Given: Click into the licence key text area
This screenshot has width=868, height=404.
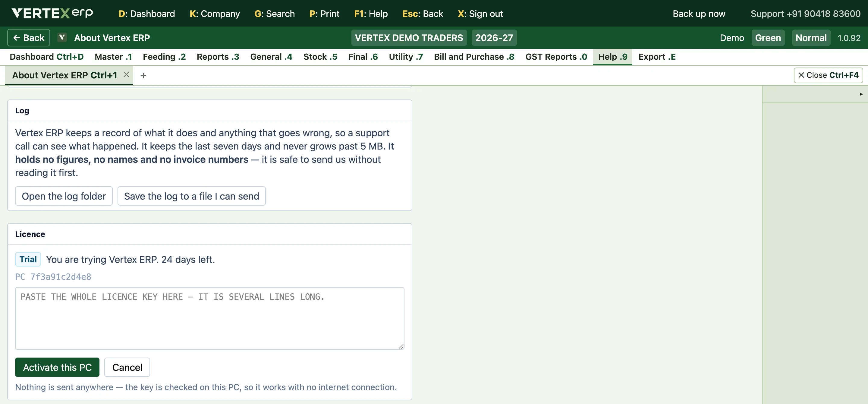Looking at the screenshot, I should (x=209, y=318).
